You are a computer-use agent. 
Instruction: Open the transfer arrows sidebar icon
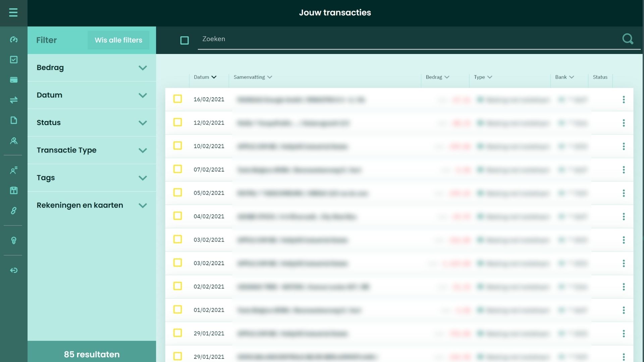tap(14, 100)
